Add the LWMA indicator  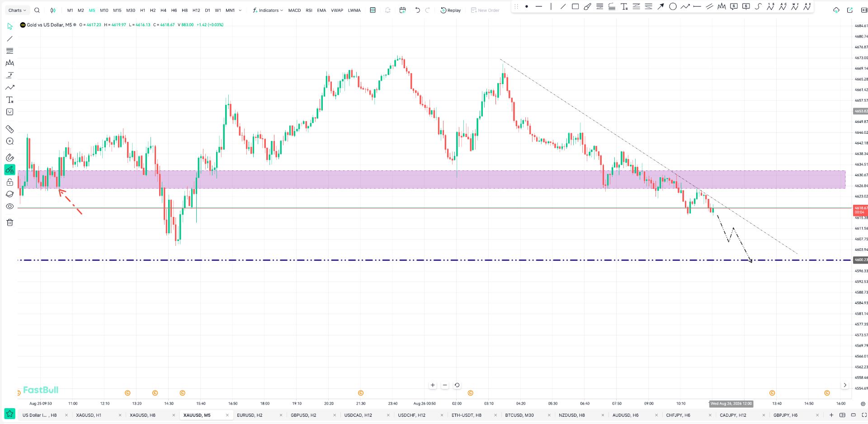click(x=354, y=10)
